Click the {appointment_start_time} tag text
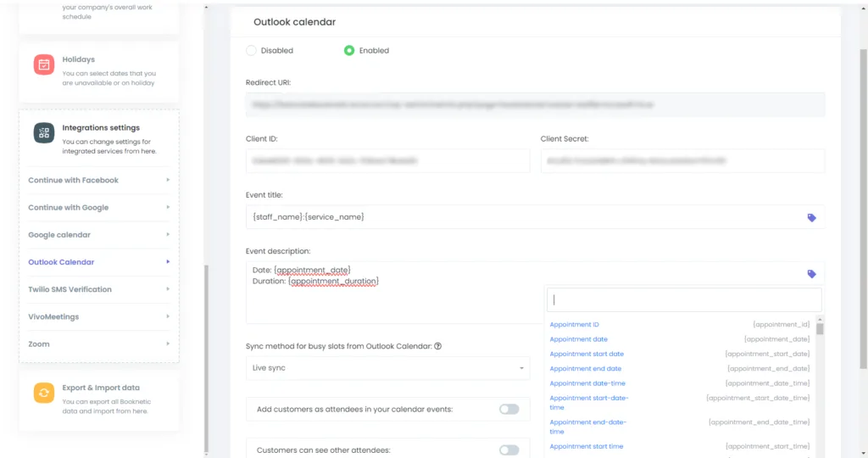The width and height of the screenshot is (868, 458). [768, 446]
